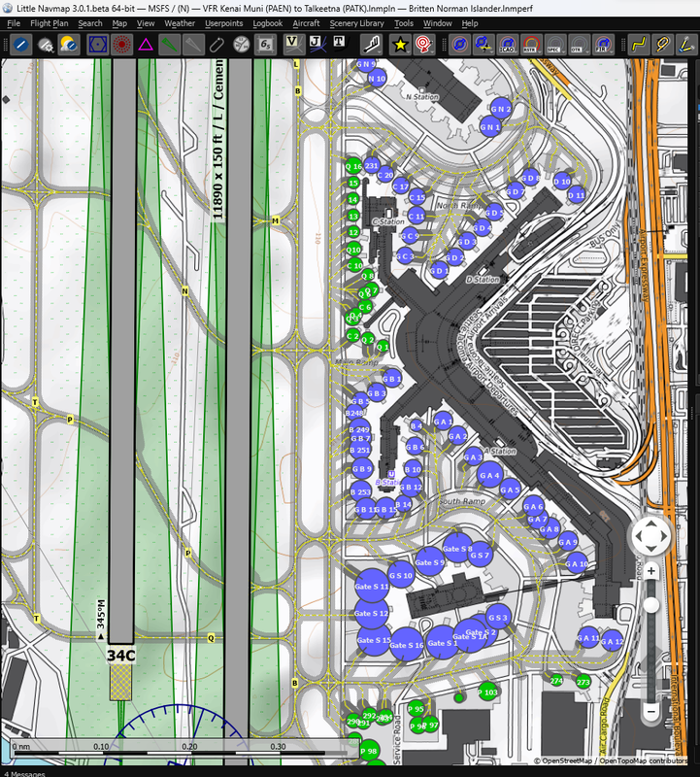Click the map navigation pad down arrow

click(650, 549)
